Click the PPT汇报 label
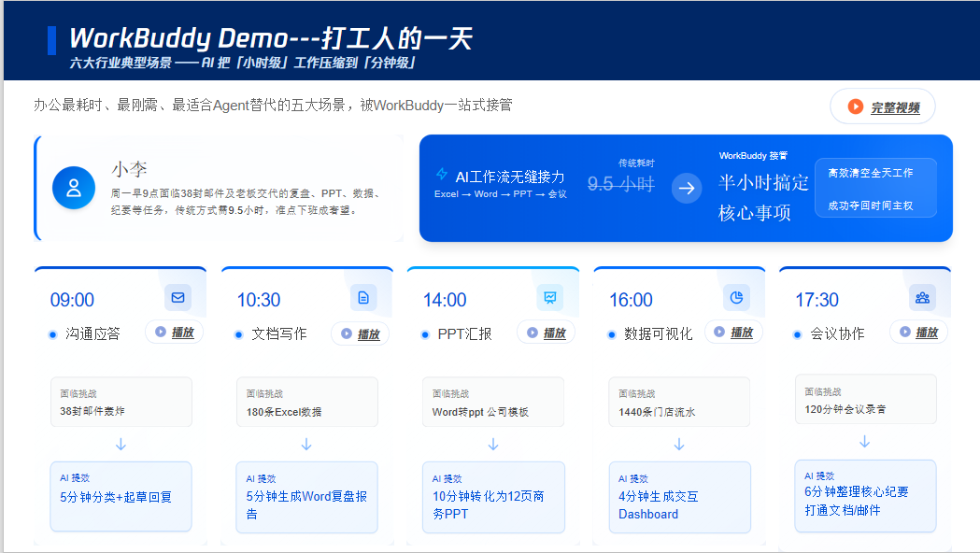The width and height of the screenshot is (980, 553). click(x=464, y=333)
